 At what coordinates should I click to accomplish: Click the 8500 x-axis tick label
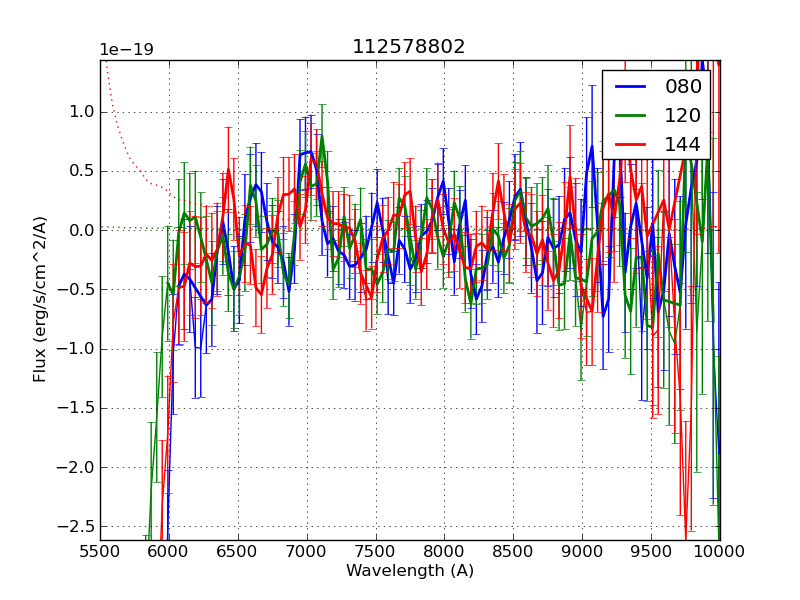[514, 551]
